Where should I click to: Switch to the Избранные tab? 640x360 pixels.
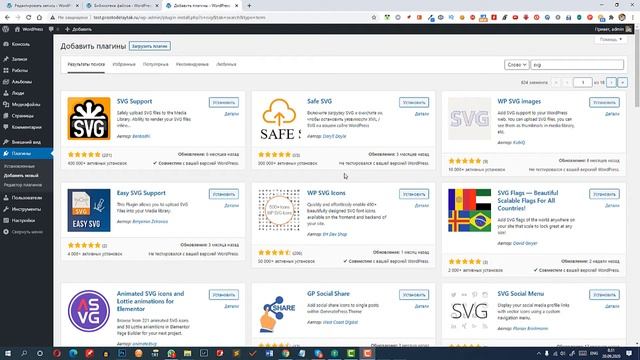point(124,64)
